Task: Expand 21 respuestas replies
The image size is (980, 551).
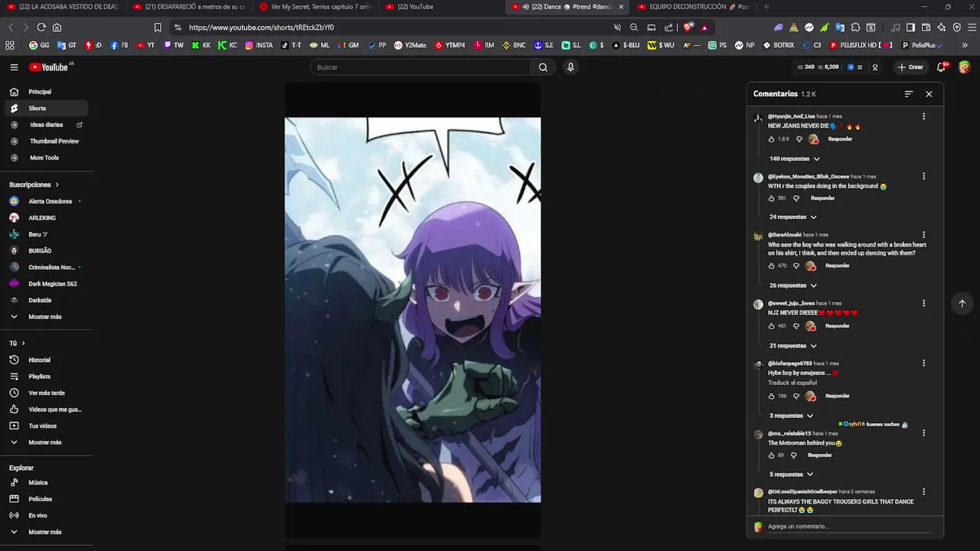Action: coord(793,346)
